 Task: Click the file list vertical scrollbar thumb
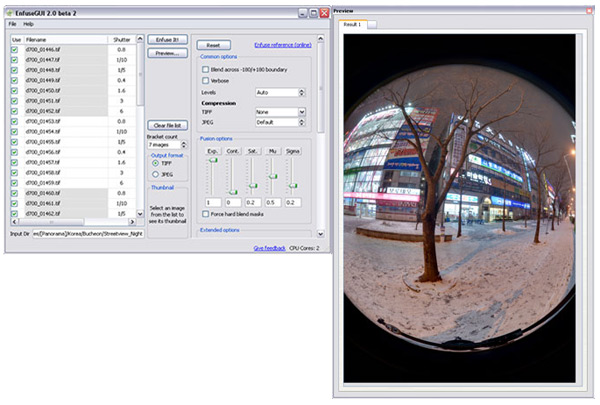click(140, 75)
